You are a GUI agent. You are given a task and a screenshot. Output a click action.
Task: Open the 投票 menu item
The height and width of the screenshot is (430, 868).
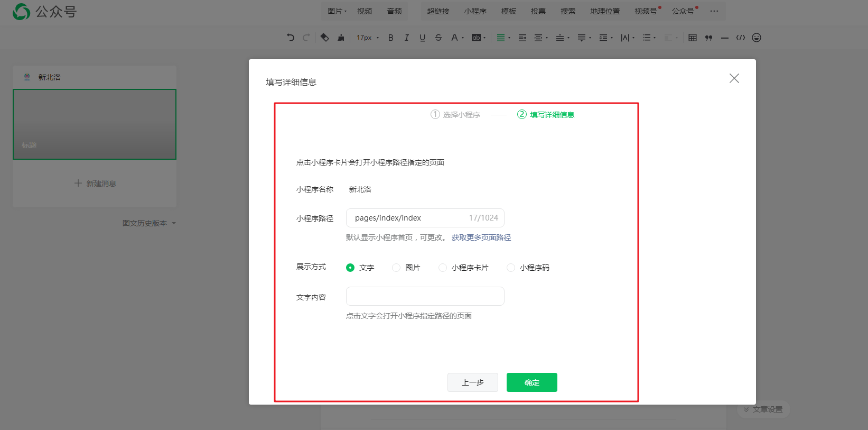(x=538, y=11)
